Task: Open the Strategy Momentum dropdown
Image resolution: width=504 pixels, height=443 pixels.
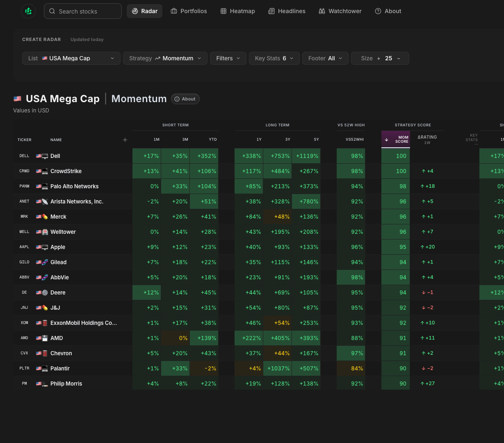Action: [165, 58]
